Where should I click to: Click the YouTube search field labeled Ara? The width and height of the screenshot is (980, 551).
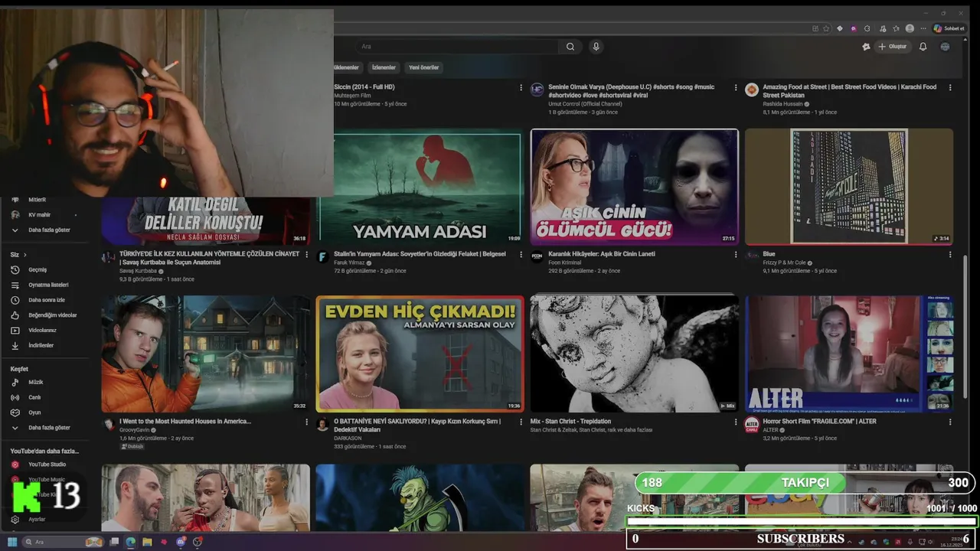pos(458,47)
